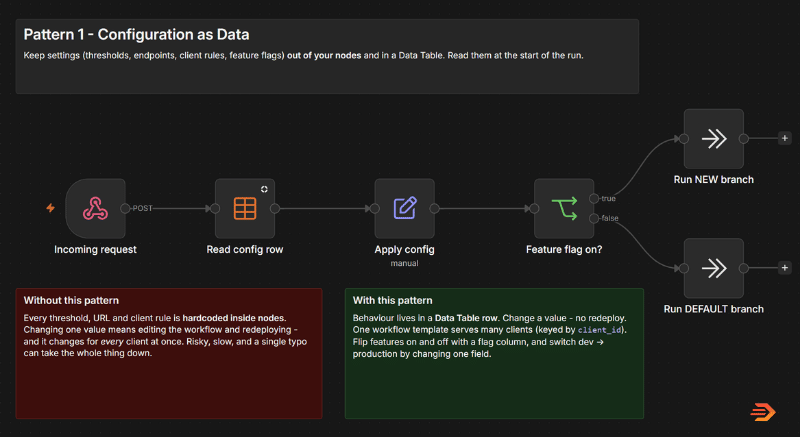Click the 'Feature flag on?' label
This screenshot has height=437, width=800.
pos(564,249)
